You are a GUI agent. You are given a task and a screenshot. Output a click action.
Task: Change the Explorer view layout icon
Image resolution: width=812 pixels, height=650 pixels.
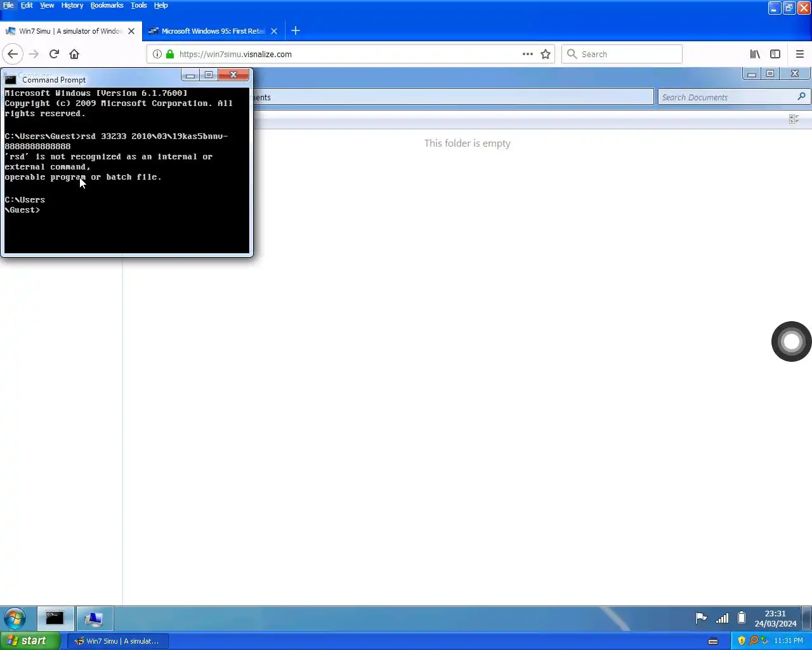pos(794,119)
